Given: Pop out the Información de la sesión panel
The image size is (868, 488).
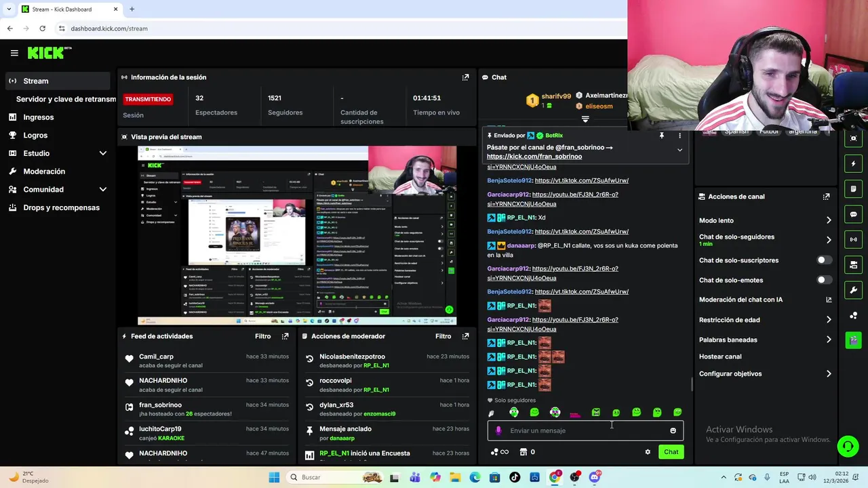Looking at the screenshot, I should (x=465, y=77).
